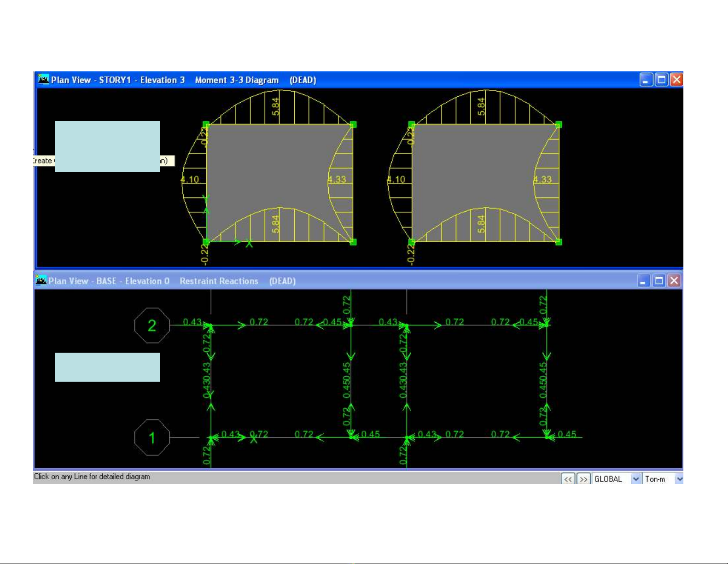The width and height of the screenshot is (728, 564).
Task: Open the GLOBAL coordinate system dropdown
Action: pyautogui.click(x=635, y=479)
